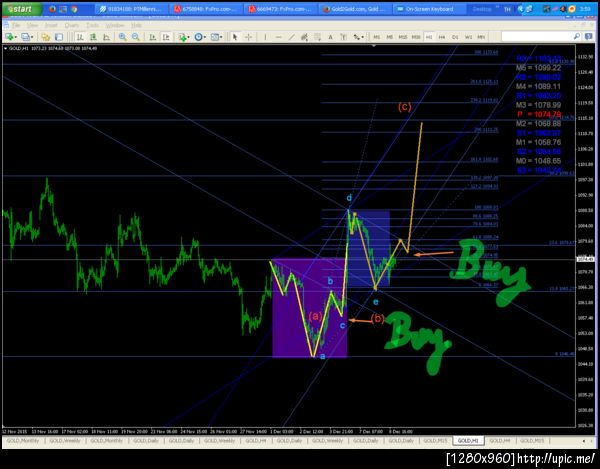Select the Arrows objects tool

356,37
